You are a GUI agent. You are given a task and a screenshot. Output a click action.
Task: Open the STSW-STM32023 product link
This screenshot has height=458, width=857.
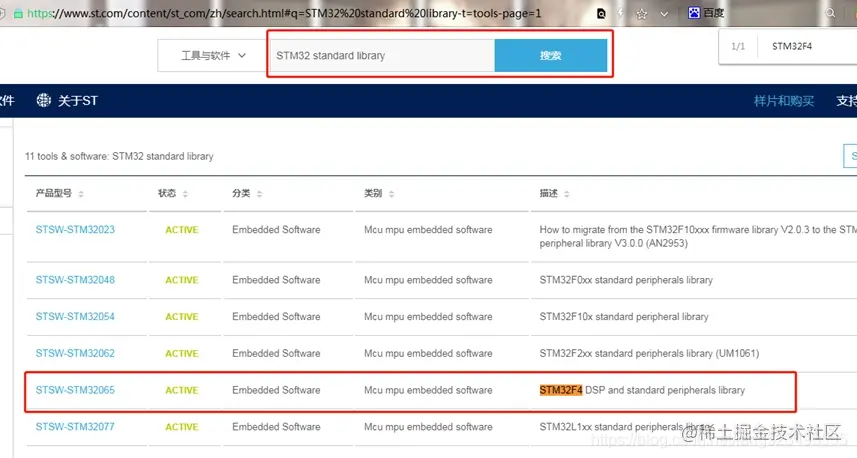(75, 230)
